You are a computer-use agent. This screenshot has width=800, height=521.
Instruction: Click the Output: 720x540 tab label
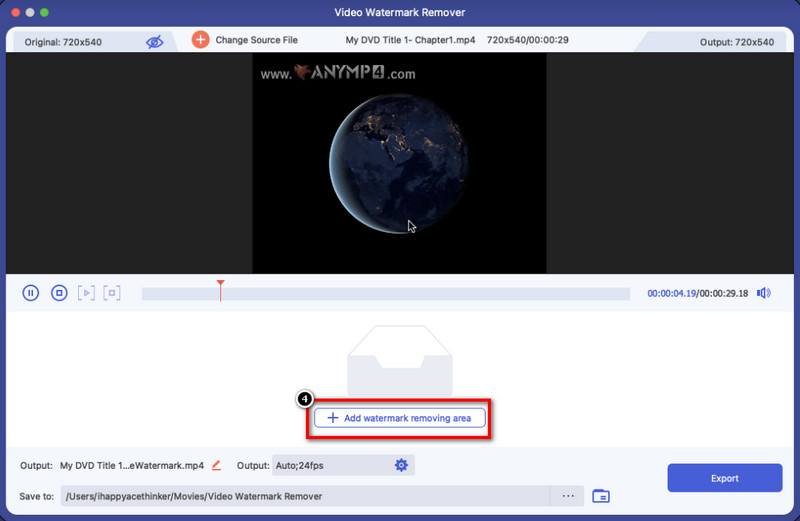(737, 42)
